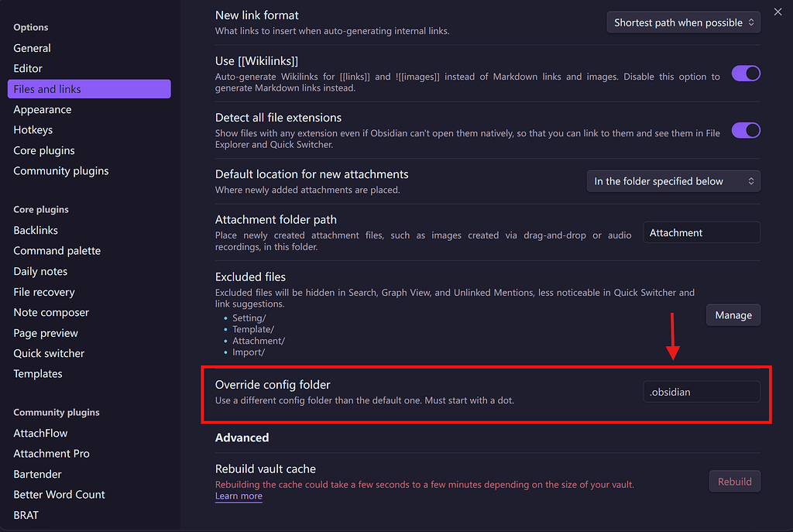Open the General settings tab
793x532 pixels.
tap(32, 48)
